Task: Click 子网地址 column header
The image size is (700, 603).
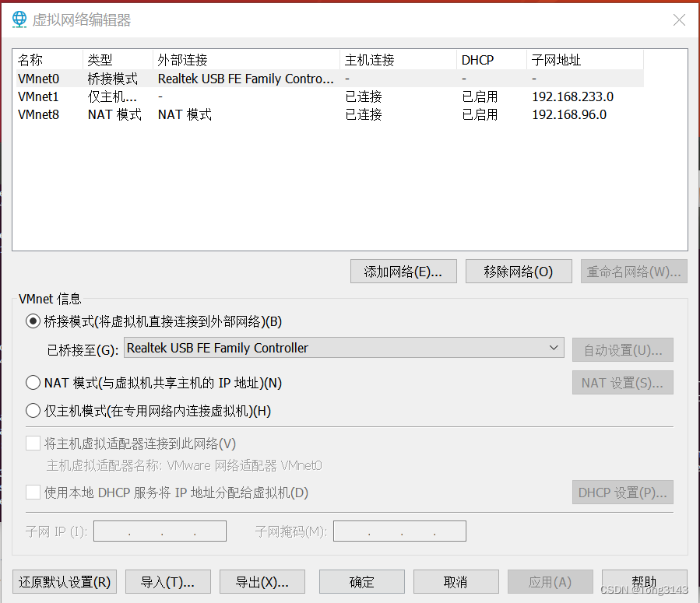Action: tap(586, 60)
